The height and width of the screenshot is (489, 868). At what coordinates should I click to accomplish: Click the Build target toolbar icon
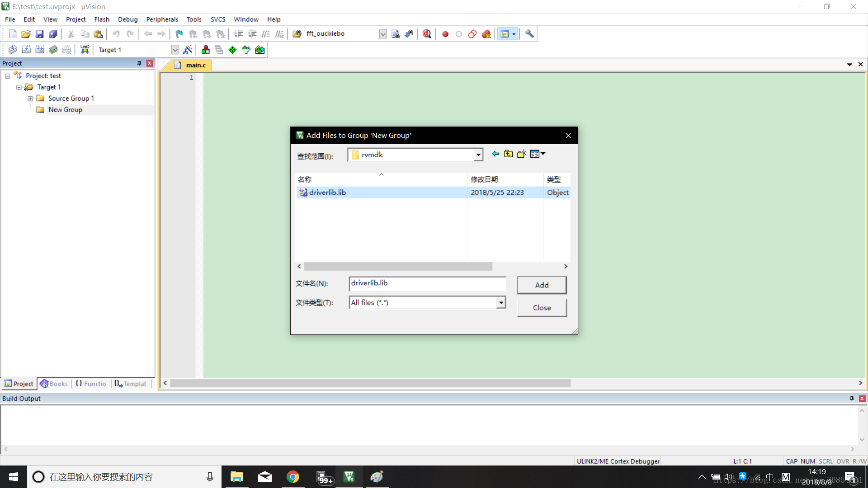point(26,50)
